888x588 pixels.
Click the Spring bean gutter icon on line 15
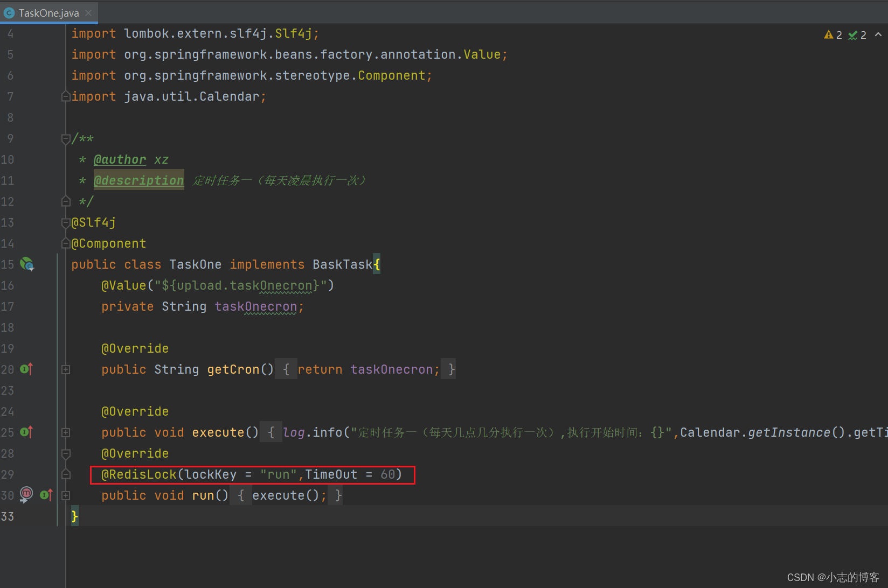[27, 264]
